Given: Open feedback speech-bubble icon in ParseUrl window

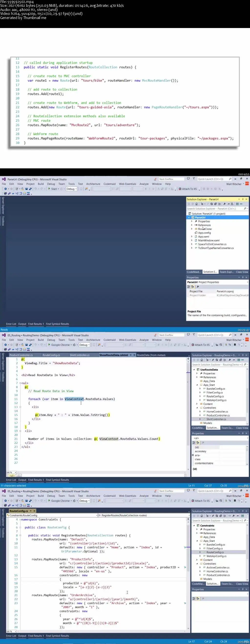Looking at the screenshot, I should point(188,179).
